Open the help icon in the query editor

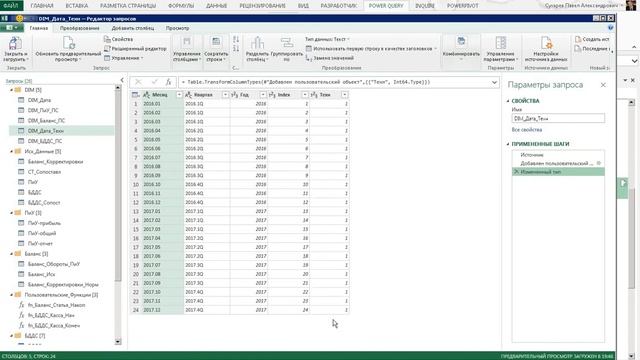point(610,28)
